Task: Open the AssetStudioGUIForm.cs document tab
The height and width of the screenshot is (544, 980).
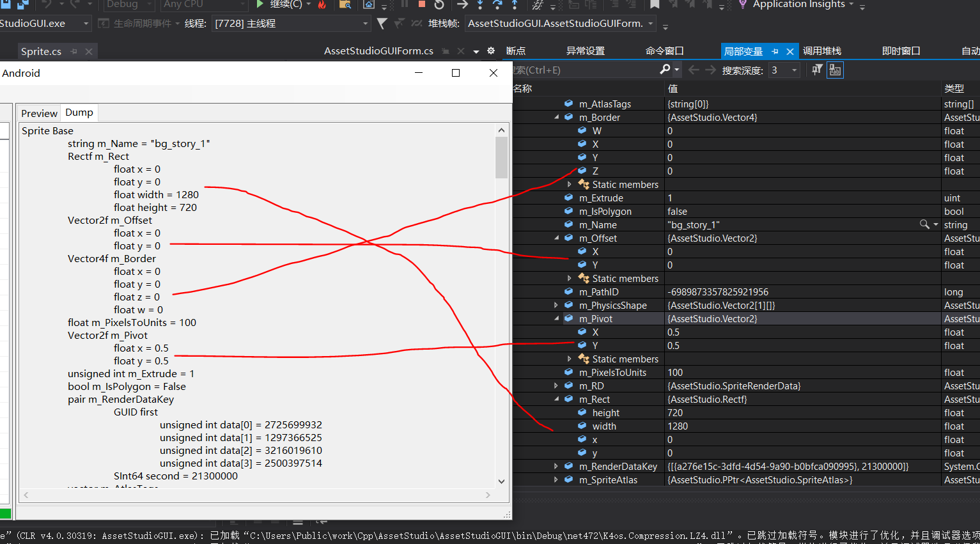Action: pyautogui.click(x=378, y=51)
